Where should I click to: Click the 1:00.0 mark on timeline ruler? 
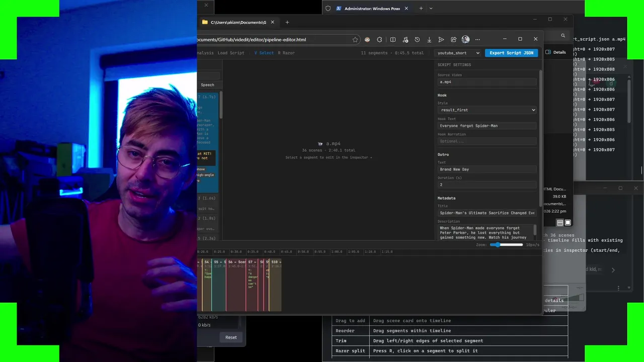point(337,251)
